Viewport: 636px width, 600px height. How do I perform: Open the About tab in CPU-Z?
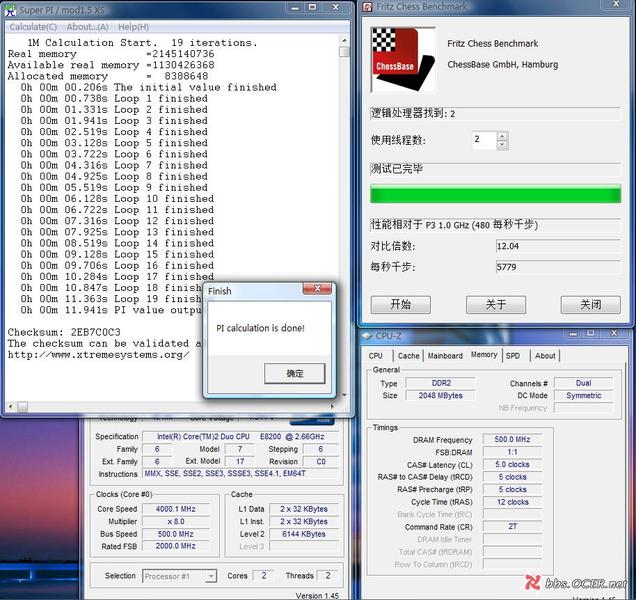[x=545, y=356]
